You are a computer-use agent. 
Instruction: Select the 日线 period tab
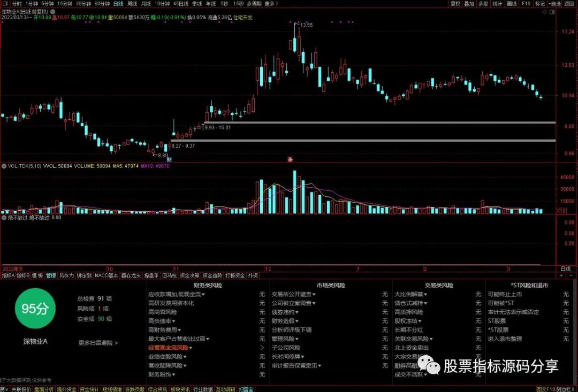tap(118, 4)
